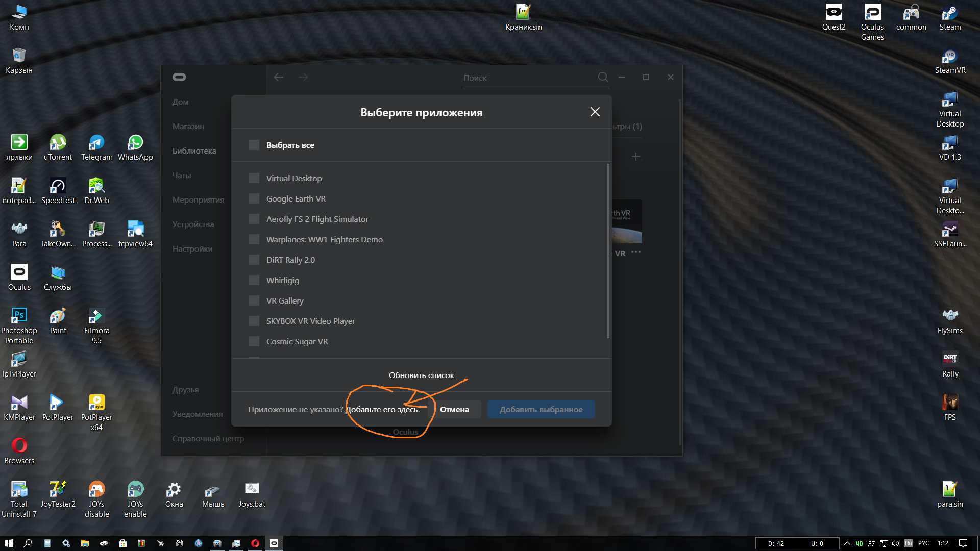Open the Dr.Web desktop icon
The height and width of the screenshot is (551, 980).
click(96, 191)
